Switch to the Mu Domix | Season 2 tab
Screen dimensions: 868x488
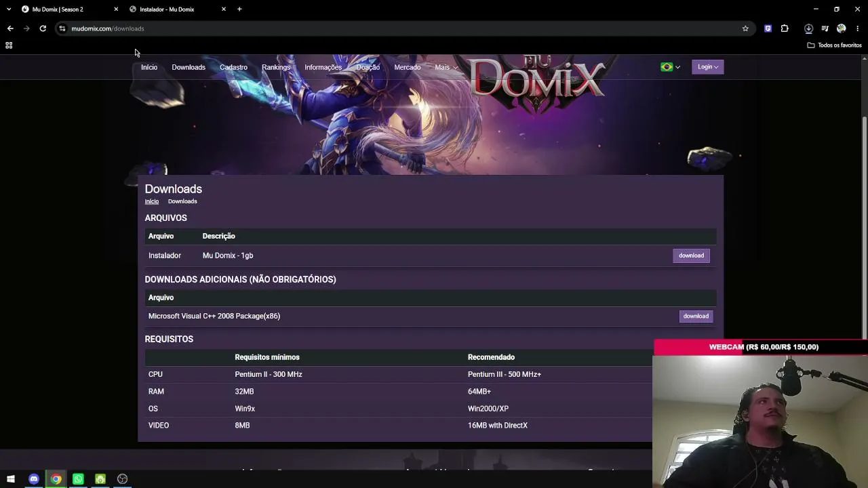click(69, 9)
